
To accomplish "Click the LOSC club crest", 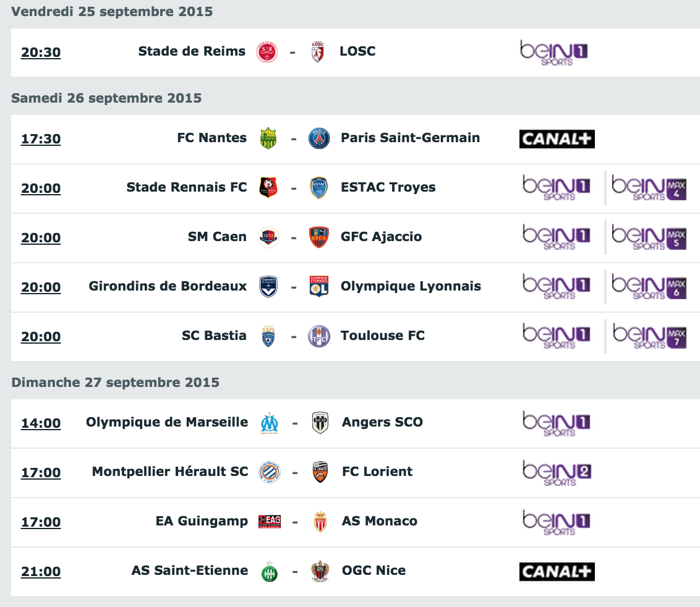I will click(318, 52).
